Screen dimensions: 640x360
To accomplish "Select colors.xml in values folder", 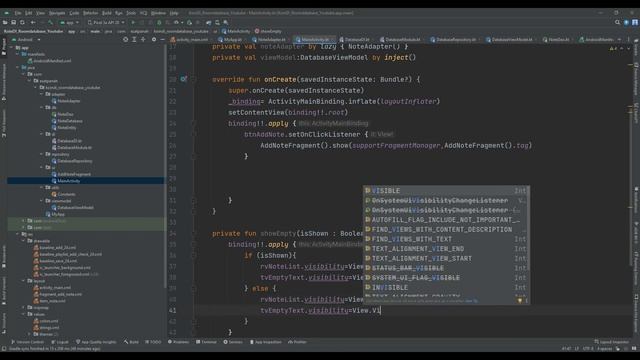I will (x=46, y=321).
